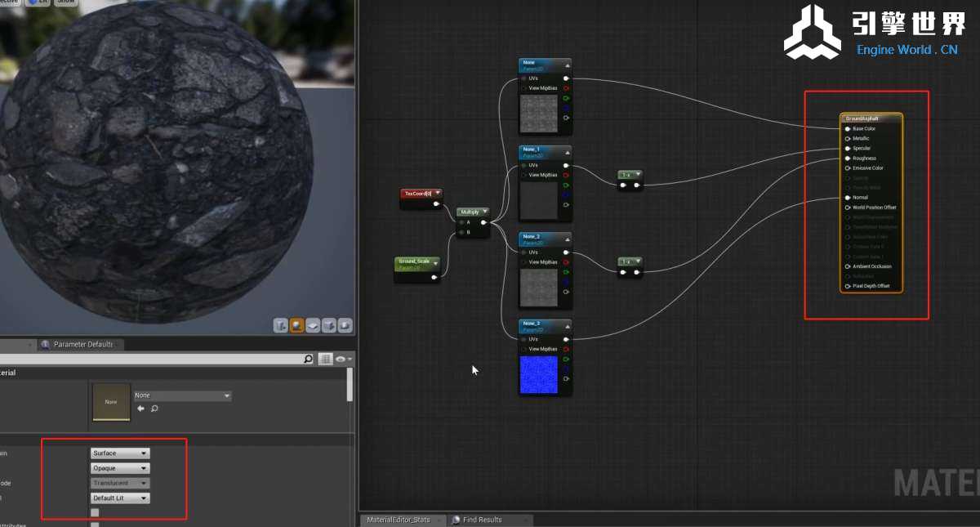This screenshot has width=980, height=527.
Task: Click the Ground_Scale node output pin
Action: click(434, 277)
